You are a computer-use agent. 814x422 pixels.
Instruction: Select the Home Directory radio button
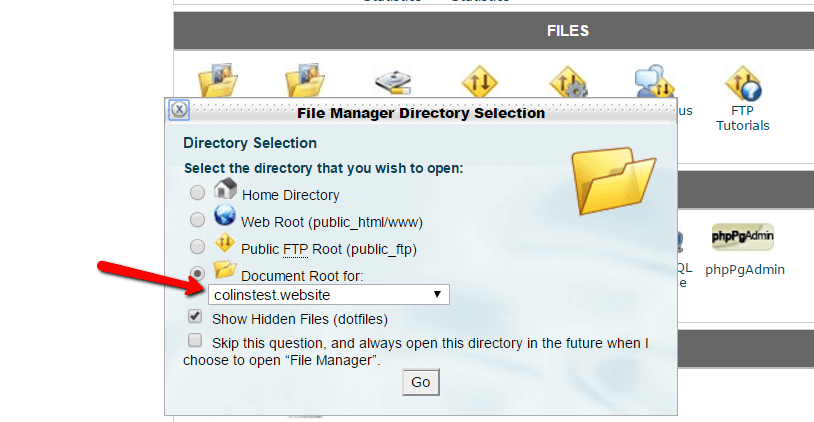tap(197, 193)
